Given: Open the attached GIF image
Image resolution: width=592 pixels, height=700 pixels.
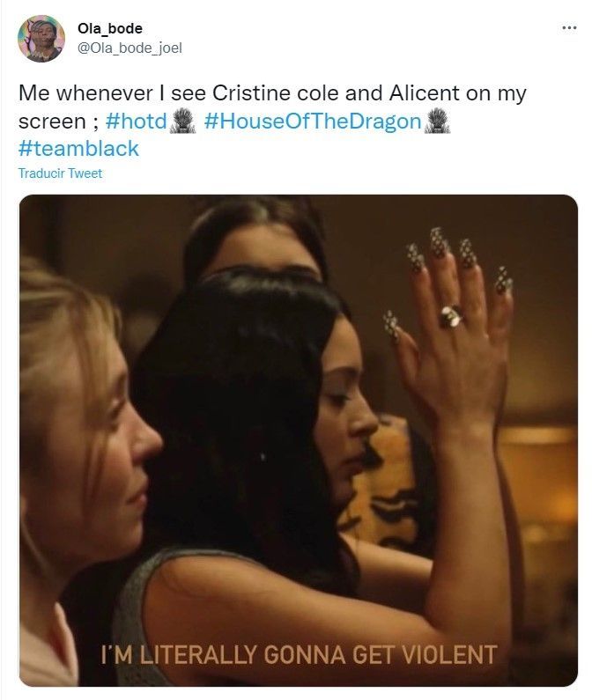Looking at the screenshot, I should pos(298,440).
